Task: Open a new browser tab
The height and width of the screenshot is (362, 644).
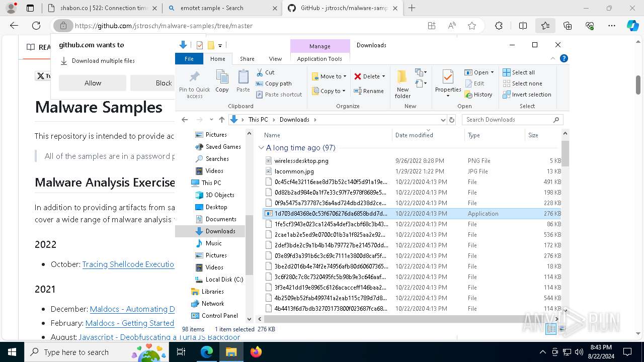Action: tap(412, 8)
